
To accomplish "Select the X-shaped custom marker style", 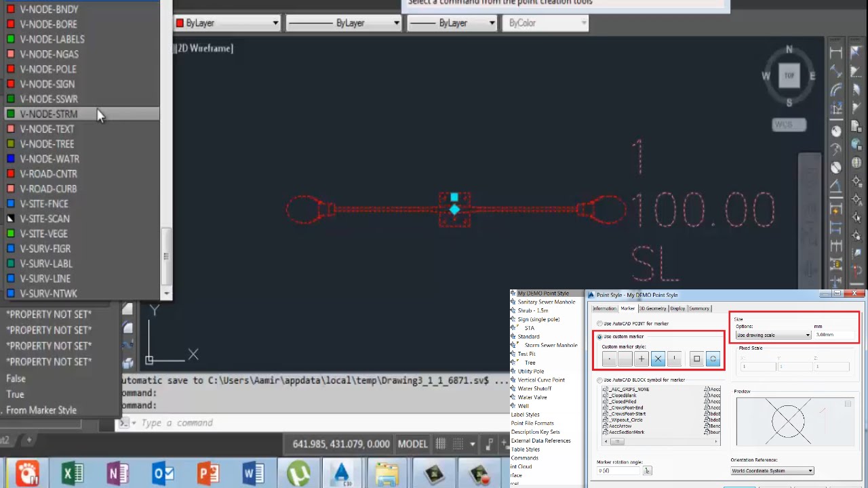I will pyautogui.click(x=658, y=359).
